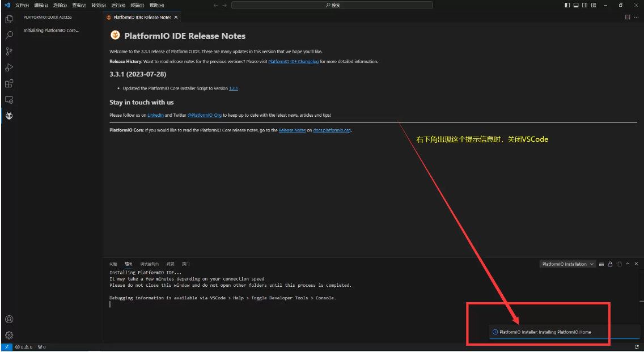Image resolution: width=644 pixels, height=352 pixels.
Task: Click the VS Code logo in title bar
Action: point(7,5)
